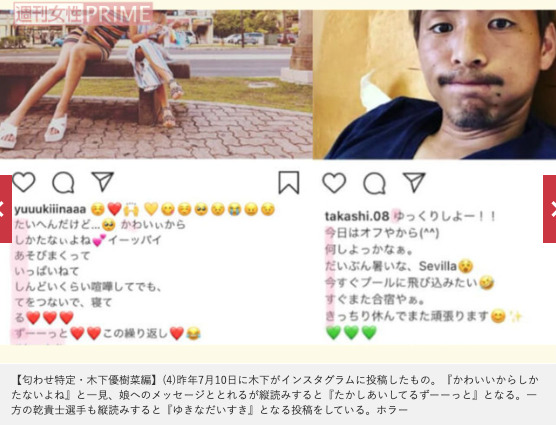The image size is (556, 425).
Task: Open takashi.08 username profile
Action: [357, 216]
